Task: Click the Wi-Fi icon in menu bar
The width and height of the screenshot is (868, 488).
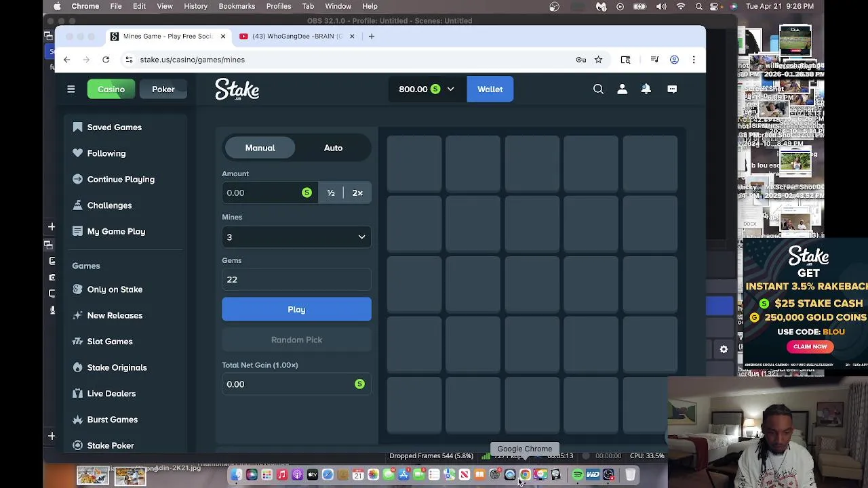Action: point(681,6)
